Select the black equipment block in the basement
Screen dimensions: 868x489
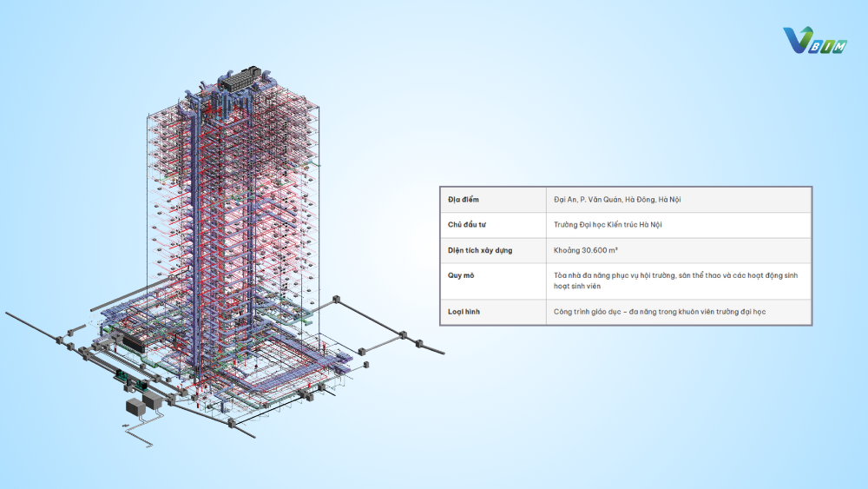134,343
